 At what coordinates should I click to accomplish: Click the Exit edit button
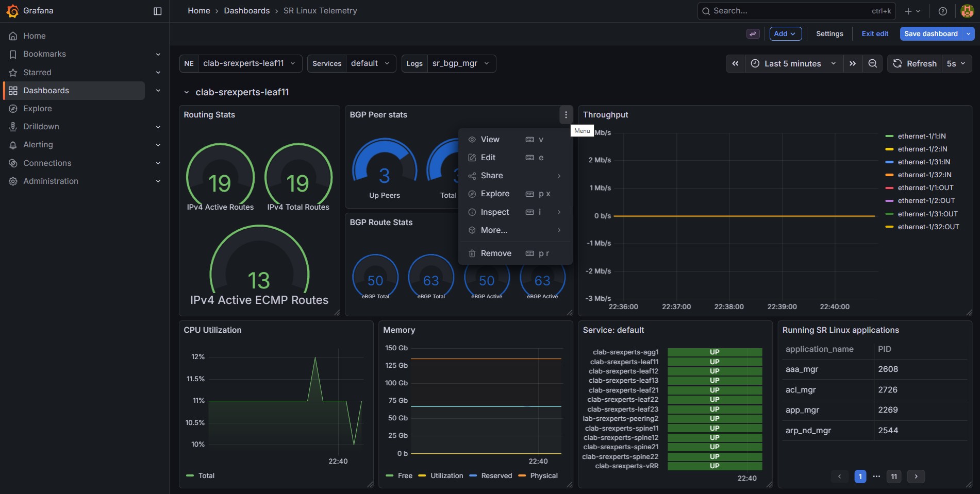[x=875, y=33]
